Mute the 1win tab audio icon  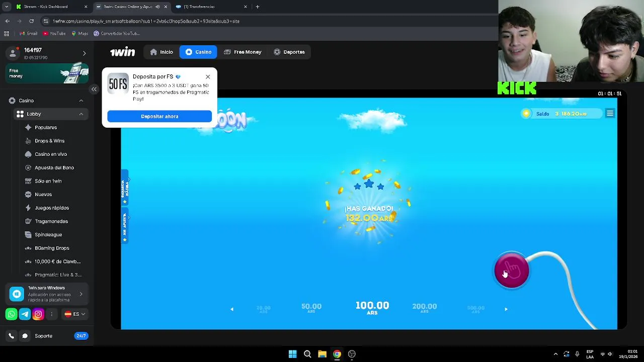tap(157, 7)
